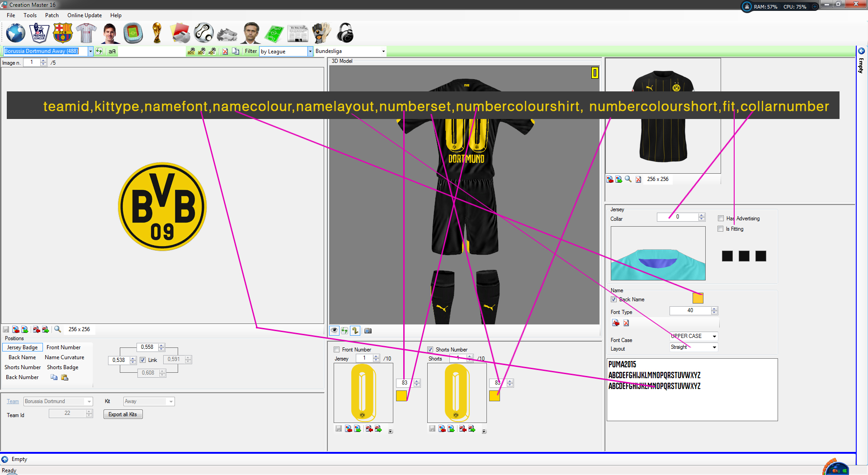The height and width of the screenshot is (475, 868).
Task: Toggle the Front Number checkbox
Action: pos(336,350)
